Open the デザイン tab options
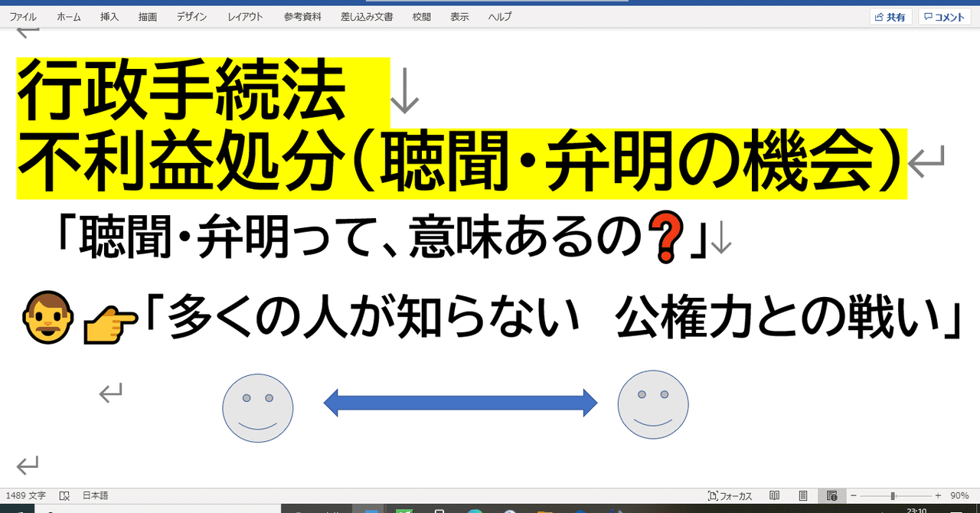Viewport: 980px width, 513px height. click(191, 16)
